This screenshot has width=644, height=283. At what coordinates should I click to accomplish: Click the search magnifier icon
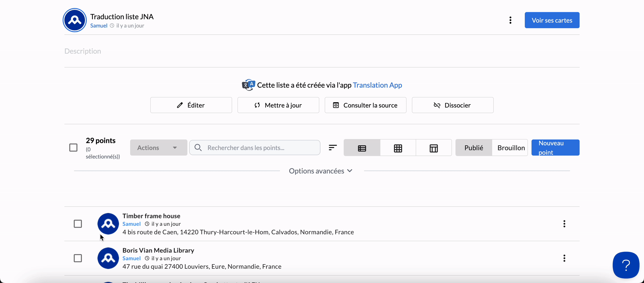(198, 147)
